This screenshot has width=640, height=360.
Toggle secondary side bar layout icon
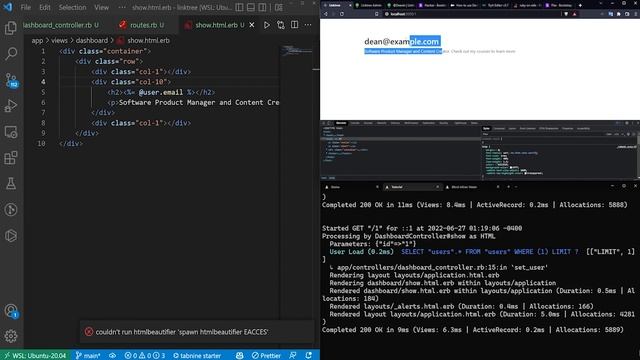tap(262, 7)
